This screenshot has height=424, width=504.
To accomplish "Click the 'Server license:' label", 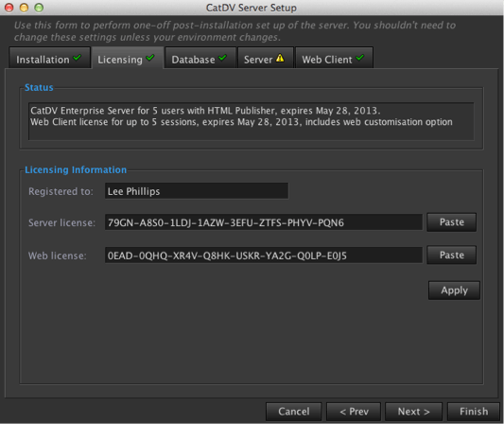I will coord(61,222).
